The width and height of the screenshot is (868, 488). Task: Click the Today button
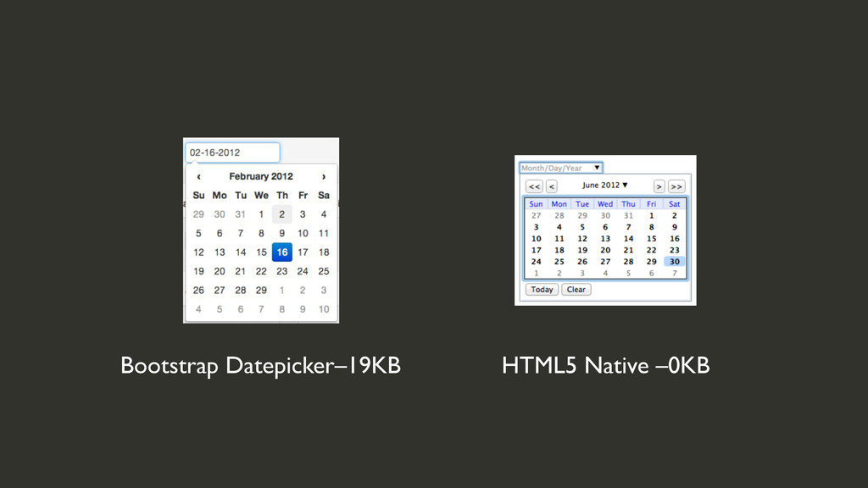point(542,290)
